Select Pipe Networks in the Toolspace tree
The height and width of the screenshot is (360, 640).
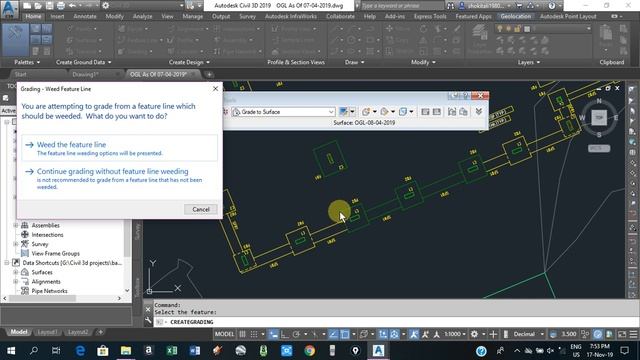(x=49, y=291)
